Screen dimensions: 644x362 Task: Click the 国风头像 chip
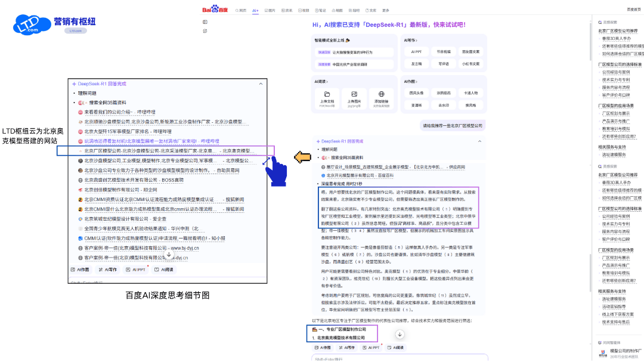pyautogui.click(x=416, y=93)
